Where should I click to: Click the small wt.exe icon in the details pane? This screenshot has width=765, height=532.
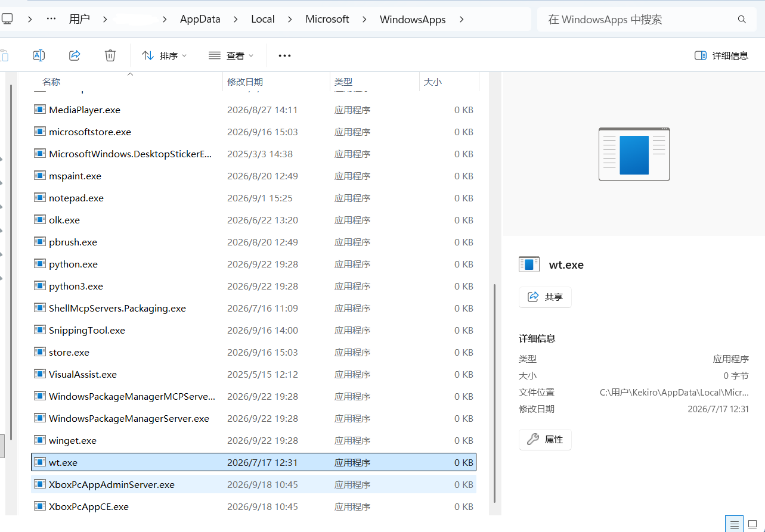point(529,265)
